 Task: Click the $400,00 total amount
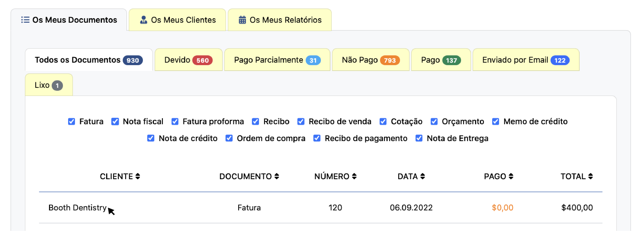tap(577, 208)
